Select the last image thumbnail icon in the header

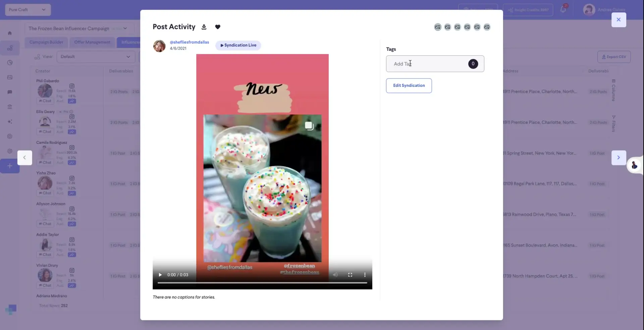[x=487, y=27]
